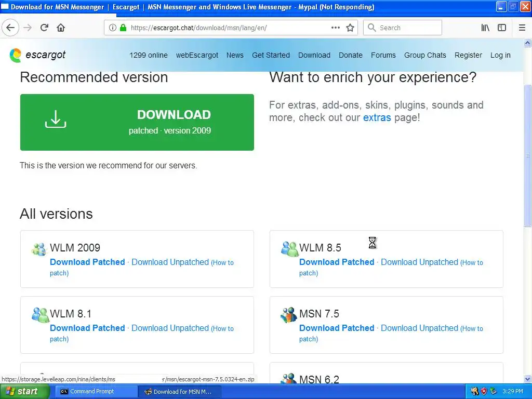Open the Log in link
Image resolution: width=532 pixels, height=399 pixels.
(500, 55)
